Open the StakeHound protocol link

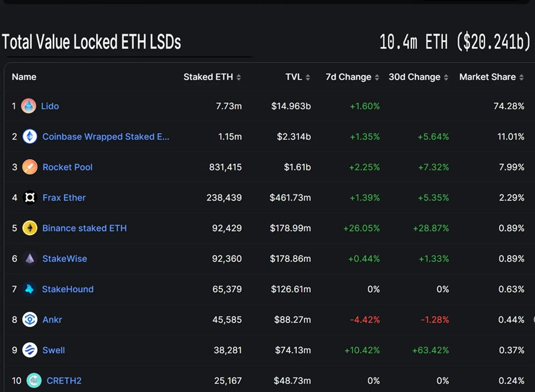click(68, 289)
